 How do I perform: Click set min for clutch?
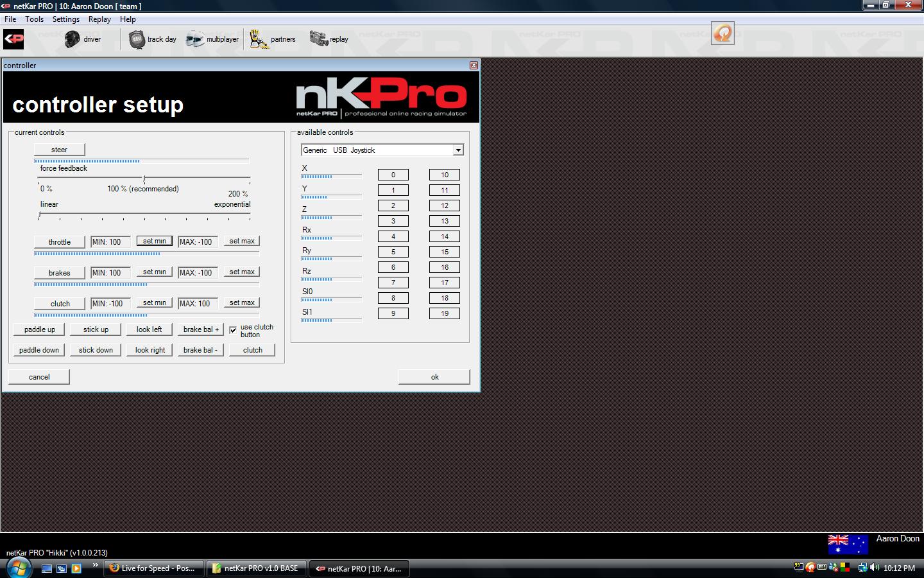(155, 303)
